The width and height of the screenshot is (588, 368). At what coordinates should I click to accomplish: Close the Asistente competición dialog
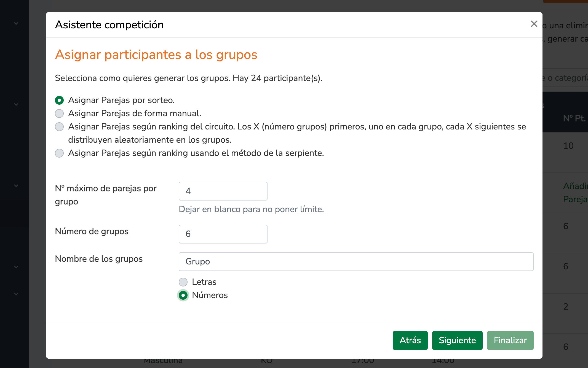point(534,24)
